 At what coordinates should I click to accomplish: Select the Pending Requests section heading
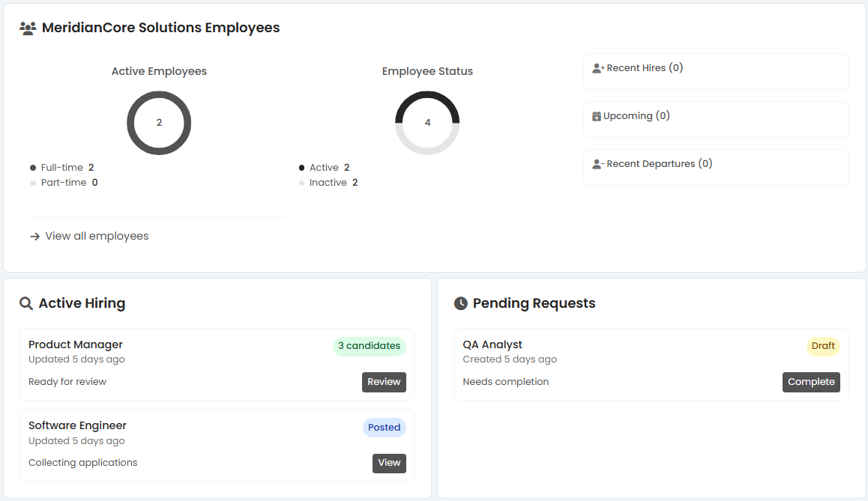pos(534,303)
